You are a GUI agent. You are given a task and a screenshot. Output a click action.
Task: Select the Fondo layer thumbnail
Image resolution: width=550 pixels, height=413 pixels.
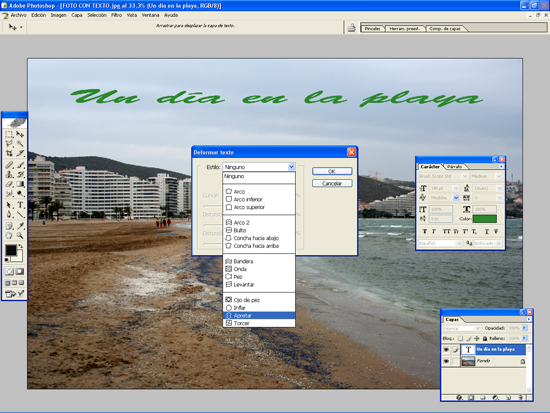[x=468, y=361]
